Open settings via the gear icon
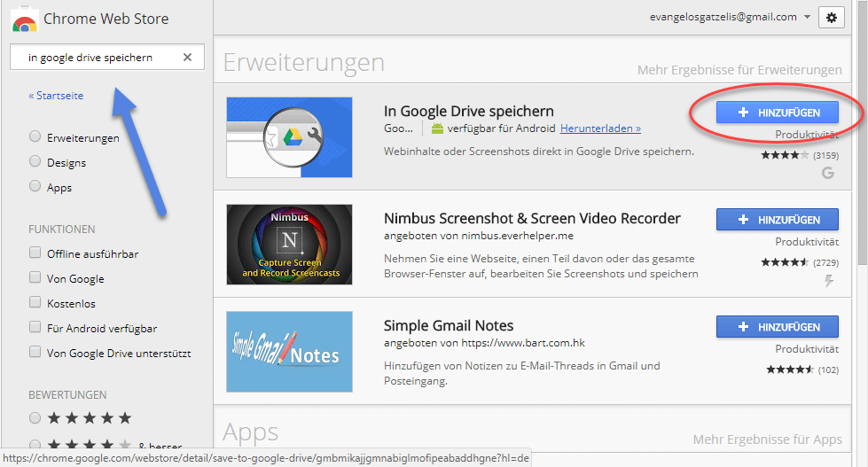 831,17
